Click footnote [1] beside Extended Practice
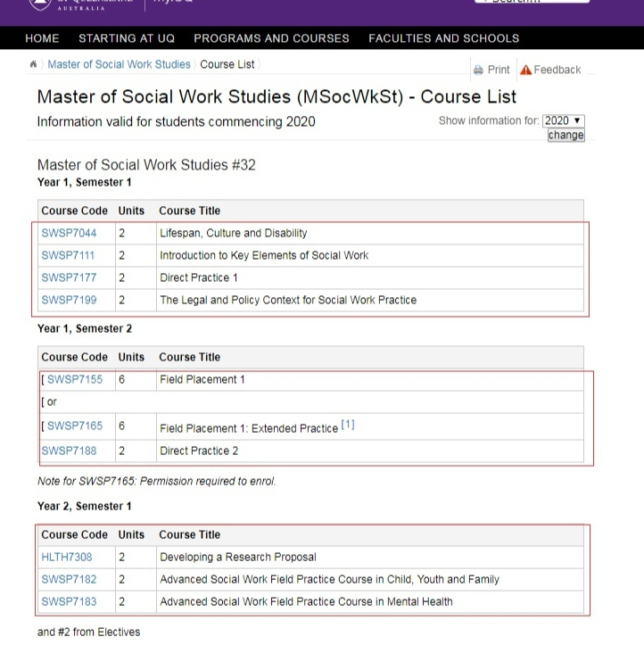The width and height of the screenshot is (644, 645). [347, 425]
